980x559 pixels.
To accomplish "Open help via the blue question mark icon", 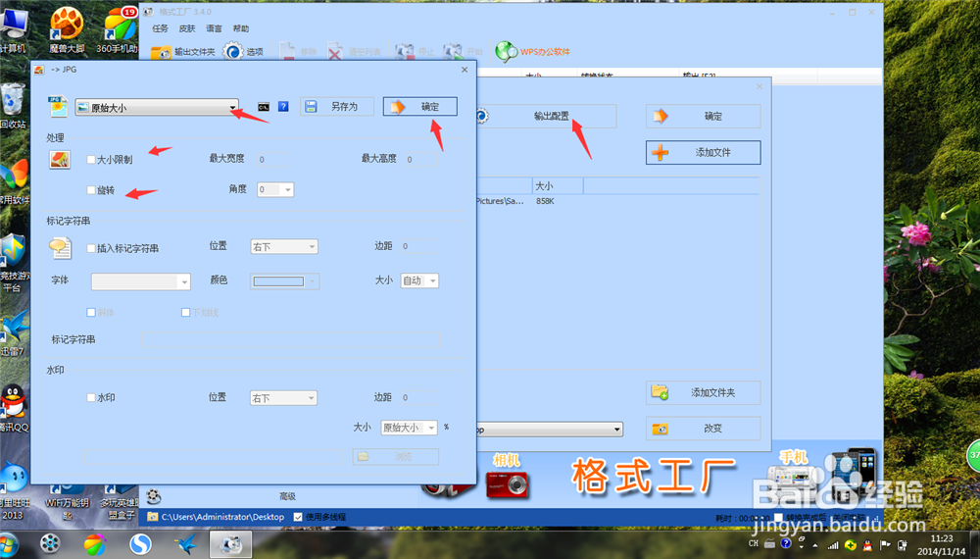I will coord(283,107).
